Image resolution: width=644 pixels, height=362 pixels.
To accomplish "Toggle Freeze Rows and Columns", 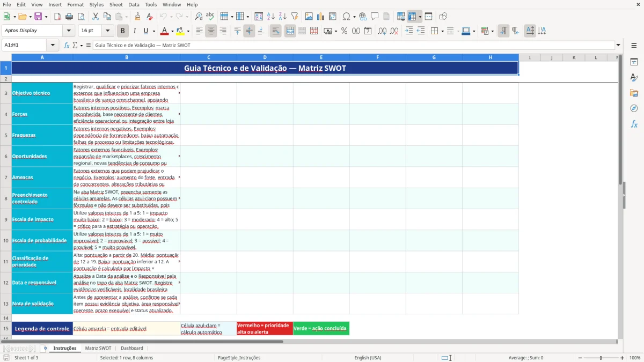I will point(412,17).
